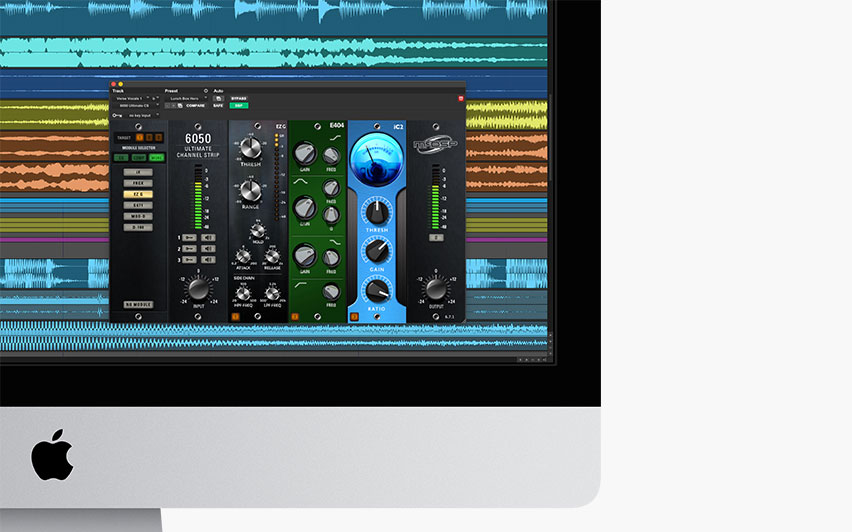Click the E404 Q knob
The width and height of the screenshot is (852, 532).
[331, 215]
